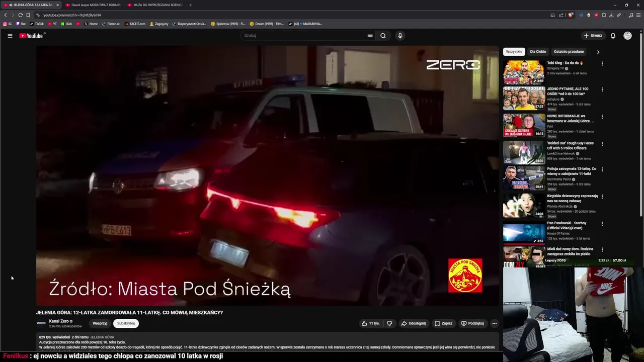Screen dimensions: 644x362
Task: Open options for Pan Pawłowski Starboy video
Action: (602, 224)
